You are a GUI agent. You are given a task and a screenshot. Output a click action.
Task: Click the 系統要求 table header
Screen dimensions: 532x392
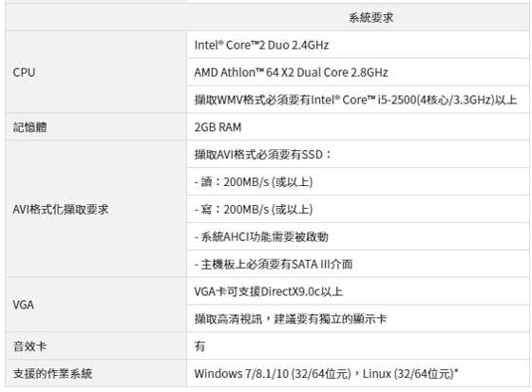click(370, 18)
